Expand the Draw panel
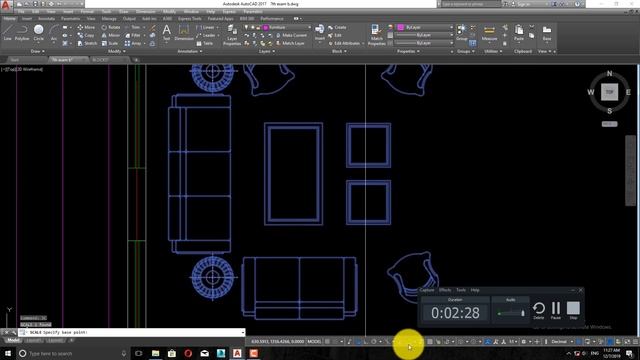 (38, 51)
